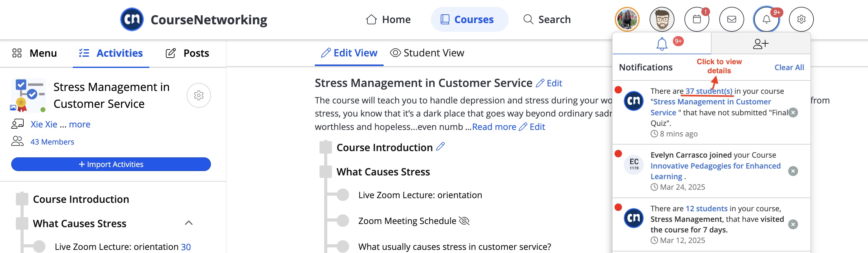Click the pencil icon next to Course Introduction
This screenshot has height=253, width=868.
point(440,147)
